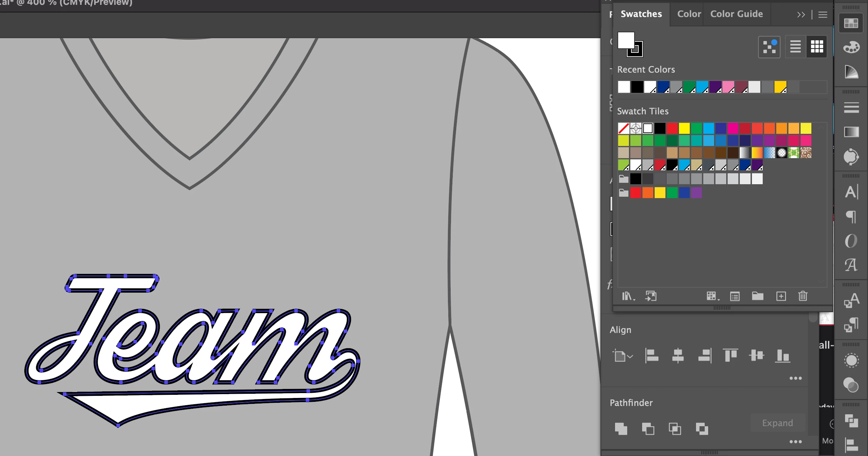Click the New Color Group folder icon
This screenshot has height=456, width=868.
coord(758,296)
